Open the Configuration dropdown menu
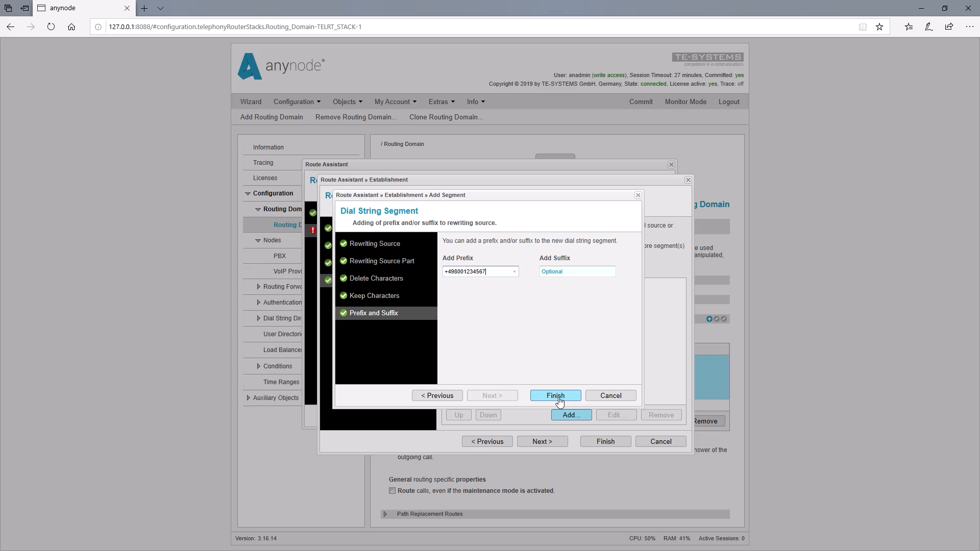 [297, 102]
